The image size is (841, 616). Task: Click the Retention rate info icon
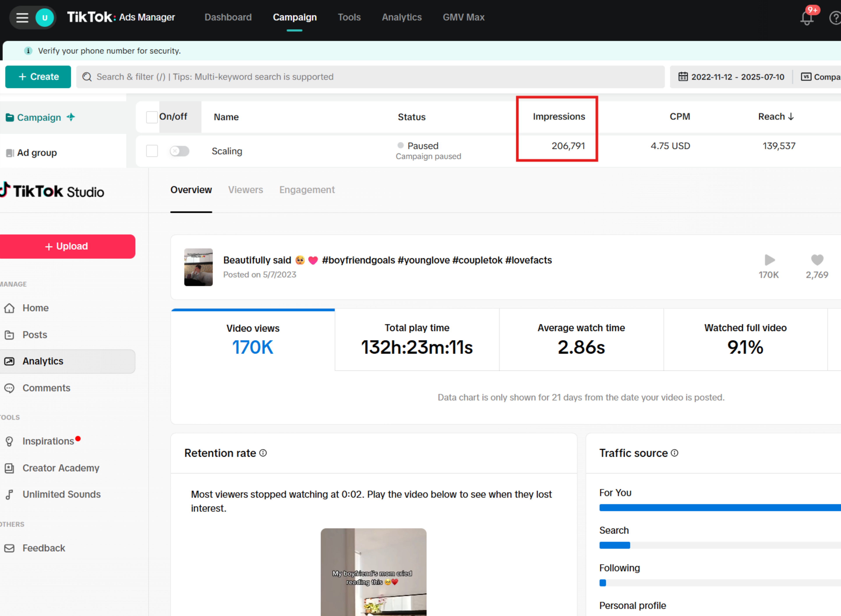click(263, 453)
